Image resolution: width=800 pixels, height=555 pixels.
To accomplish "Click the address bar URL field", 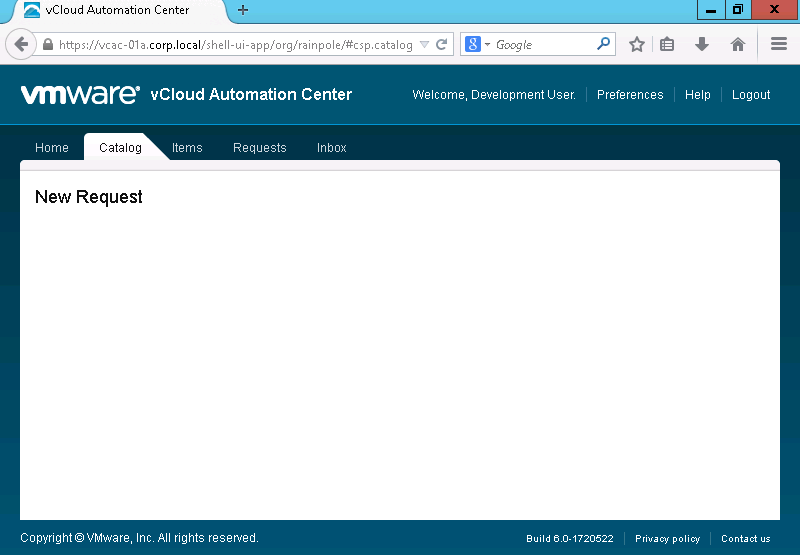I will coord(235,45).
